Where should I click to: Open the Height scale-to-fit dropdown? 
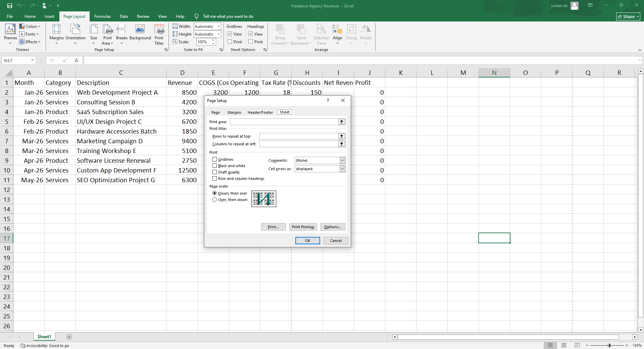pos(218,34)
